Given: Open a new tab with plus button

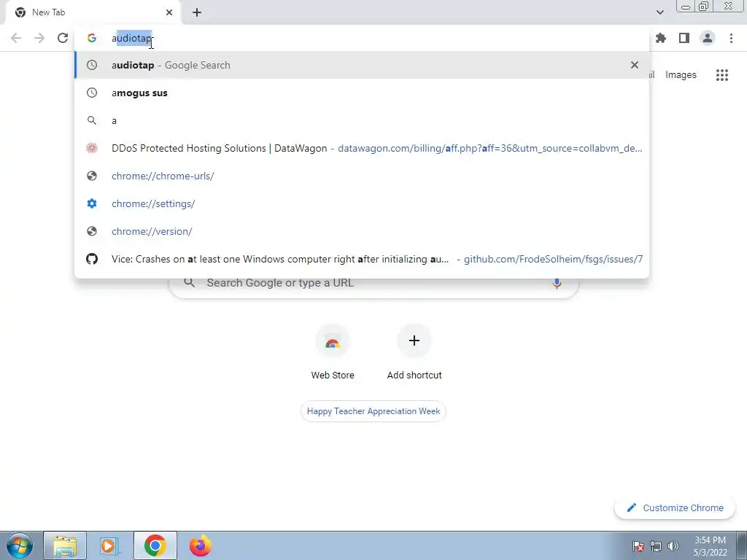Looking at the screenshot, I should (197, 12).
